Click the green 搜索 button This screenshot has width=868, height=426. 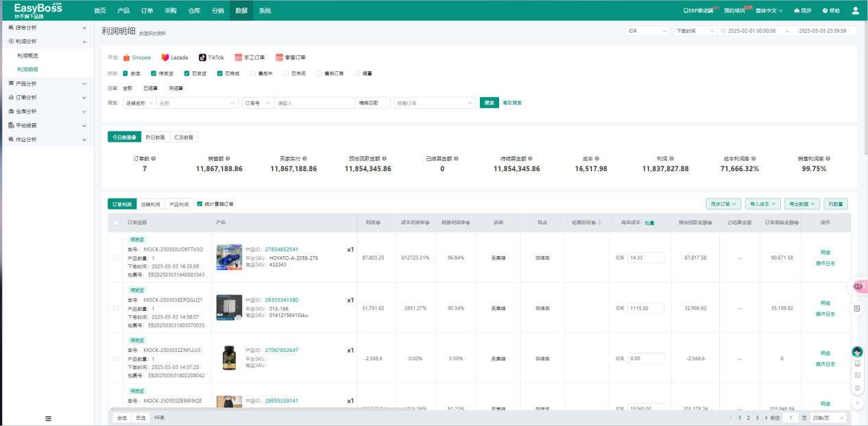pos(490,103)
